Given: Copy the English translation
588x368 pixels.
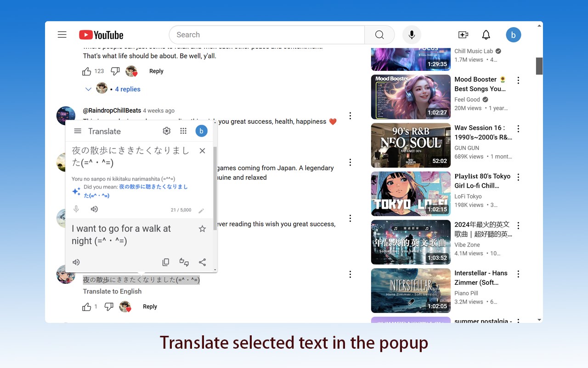Looking at the screenshot, I should (166, 262).
